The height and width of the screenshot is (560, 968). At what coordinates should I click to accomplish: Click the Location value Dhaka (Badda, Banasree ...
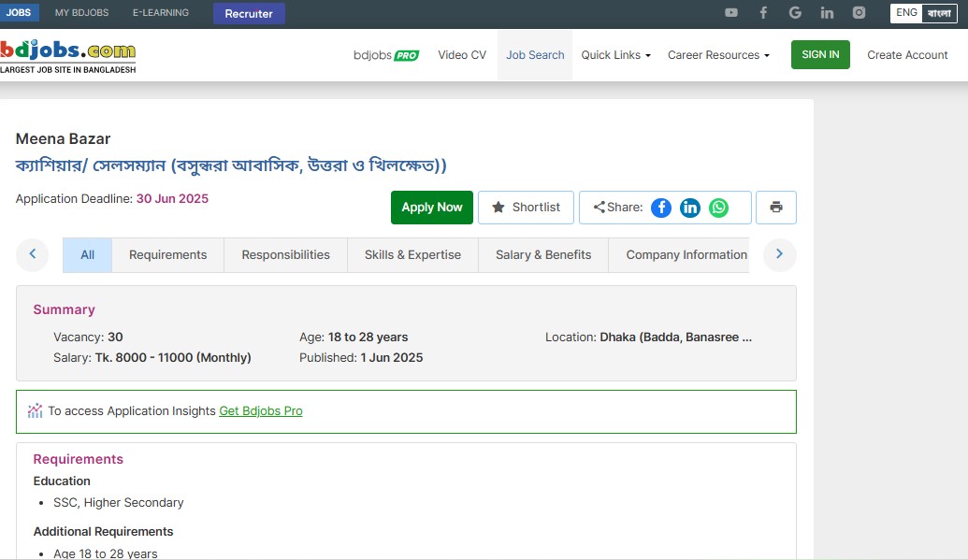tap(676, 337)
